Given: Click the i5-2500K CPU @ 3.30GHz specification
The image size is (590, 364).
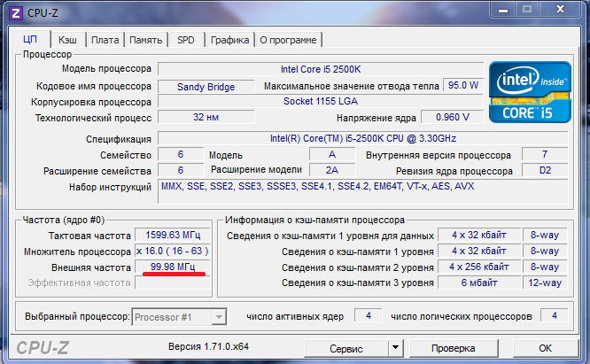Looking at the screenshot, I should click(x=362, y=138).
